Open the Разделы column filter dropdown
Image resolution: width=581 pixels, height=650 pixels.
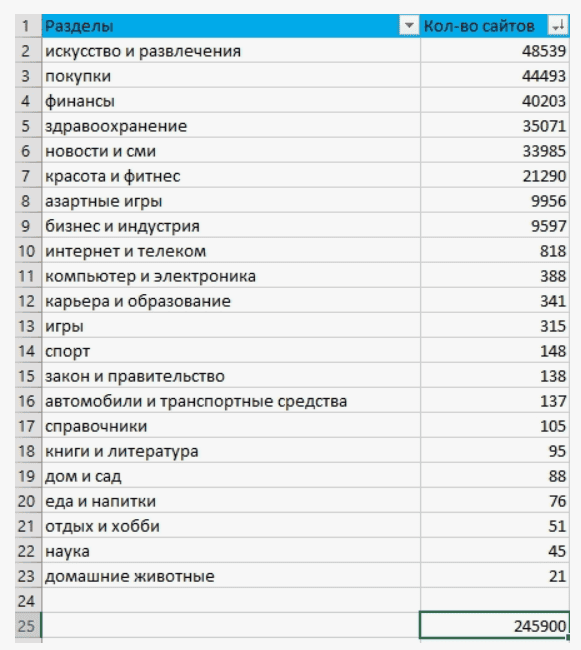[x=409, y=26]
